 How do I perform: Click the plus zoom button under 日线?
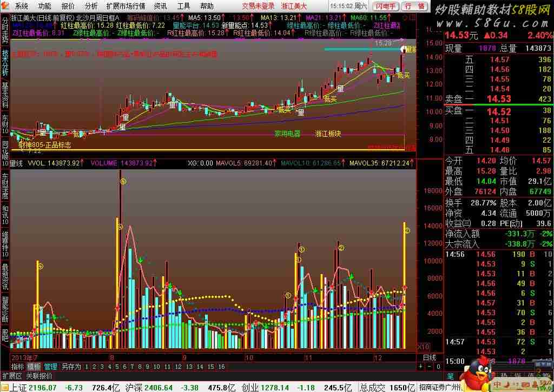420,367
